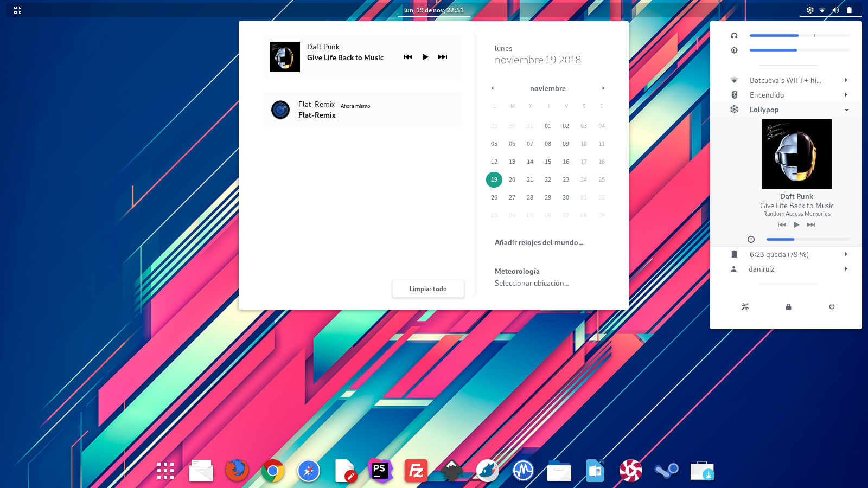Click the song progress slider in Lollypop
The image size is (868, 488).
(x=808, y=239)
